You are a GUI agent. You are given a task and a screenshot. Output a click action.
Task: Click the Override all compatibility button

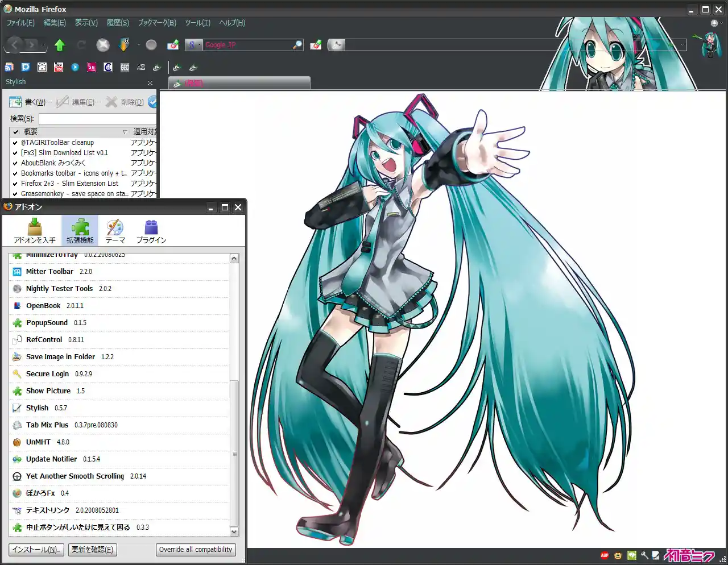pyautogui.click(x=196, y=550)
